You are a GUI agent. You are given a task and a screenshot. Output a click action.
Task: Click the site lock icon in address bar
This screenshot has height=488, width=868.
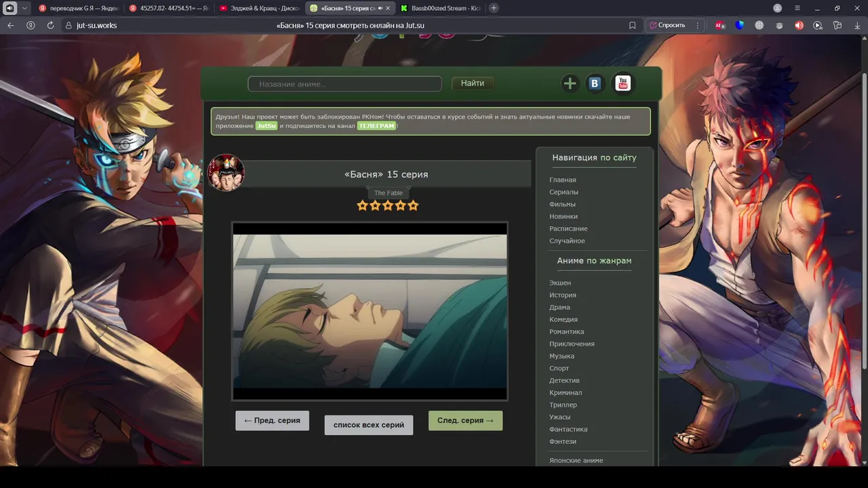click(x=68, y=25)
